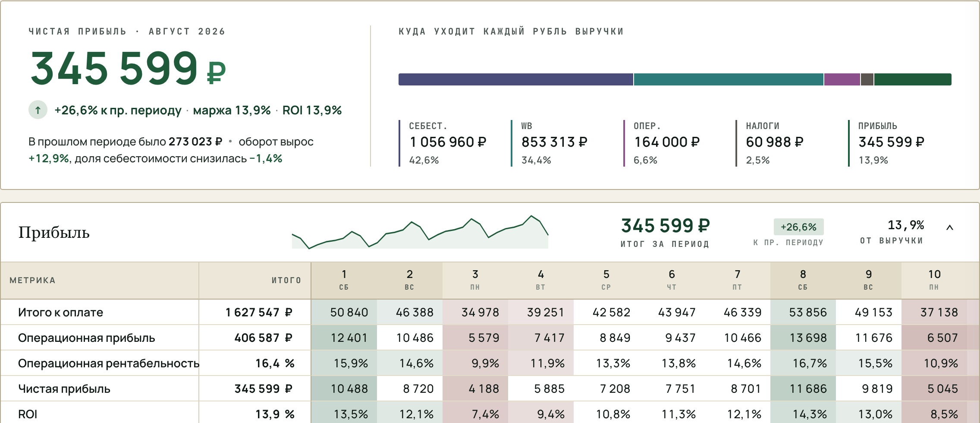Select day 8 СБ column header
The image size is (980, 423).
(803, 280)
